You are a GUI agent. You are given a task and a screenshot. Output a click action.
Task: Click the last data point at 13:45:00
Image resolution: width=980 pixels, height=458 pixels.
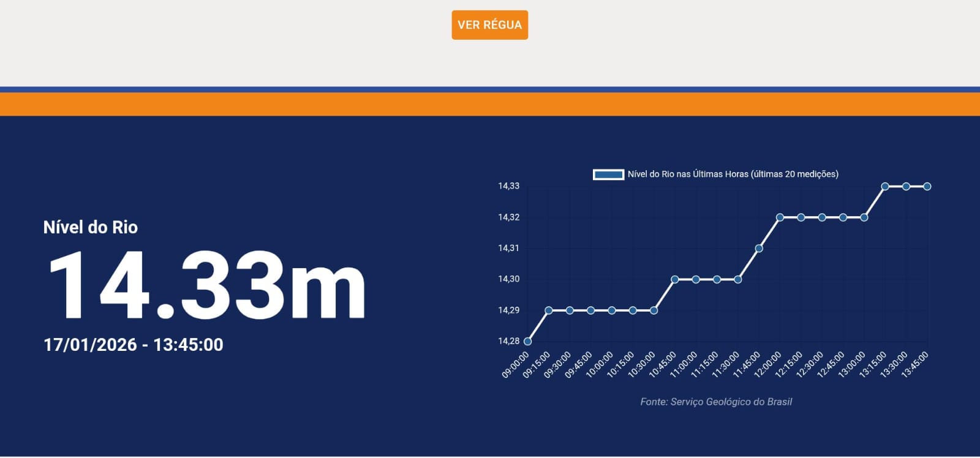(x=927, y=186)
